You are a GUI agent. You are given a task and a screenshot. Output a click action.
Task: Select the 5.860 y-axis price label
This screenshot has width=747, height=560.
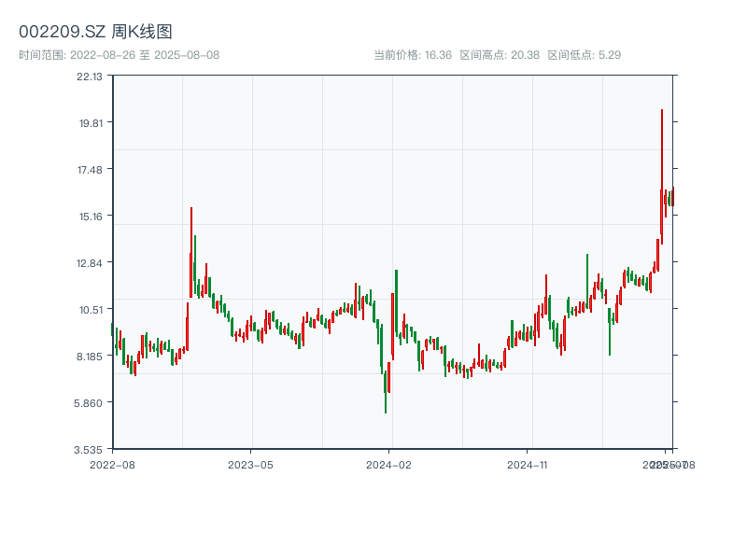(x=91, y=402)
